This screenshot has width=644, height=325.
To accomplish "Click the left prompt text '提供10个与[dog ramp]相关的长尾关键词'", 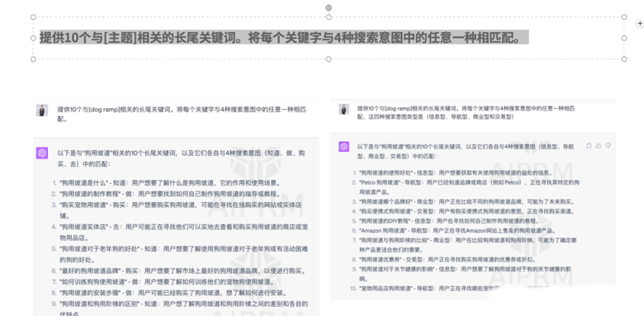I will tap(114, 110).
